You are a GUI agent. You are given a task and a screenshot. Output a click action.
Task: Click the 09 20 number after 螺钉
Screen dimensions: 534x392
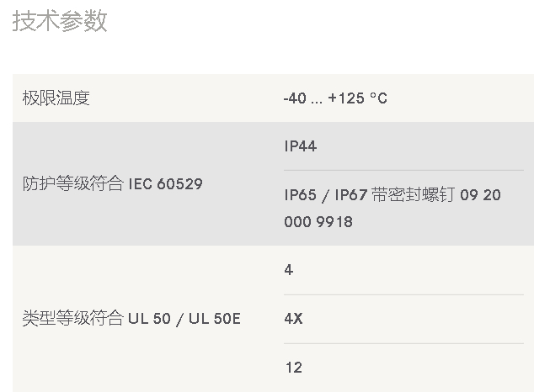[x=480, y=195]
